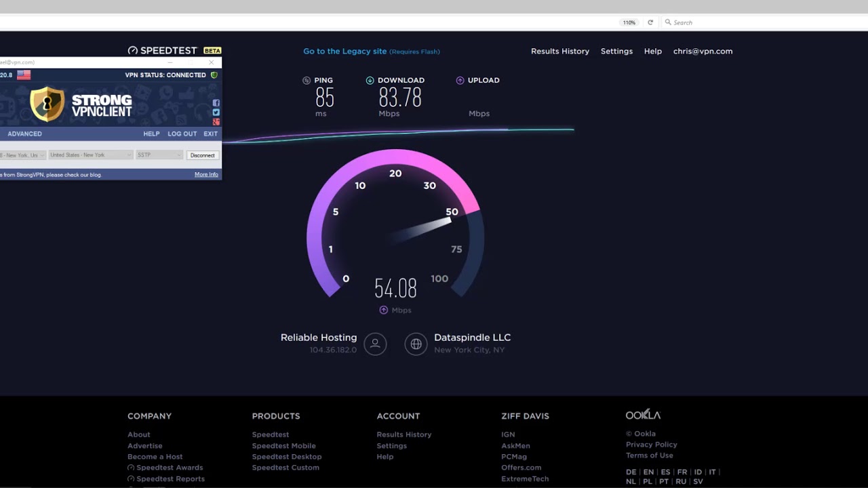This screenshot has width=868, height=488.
Task: Click the user icon next to Reliable Hosting
Action: pyautogui.click(x=375, y=344)
